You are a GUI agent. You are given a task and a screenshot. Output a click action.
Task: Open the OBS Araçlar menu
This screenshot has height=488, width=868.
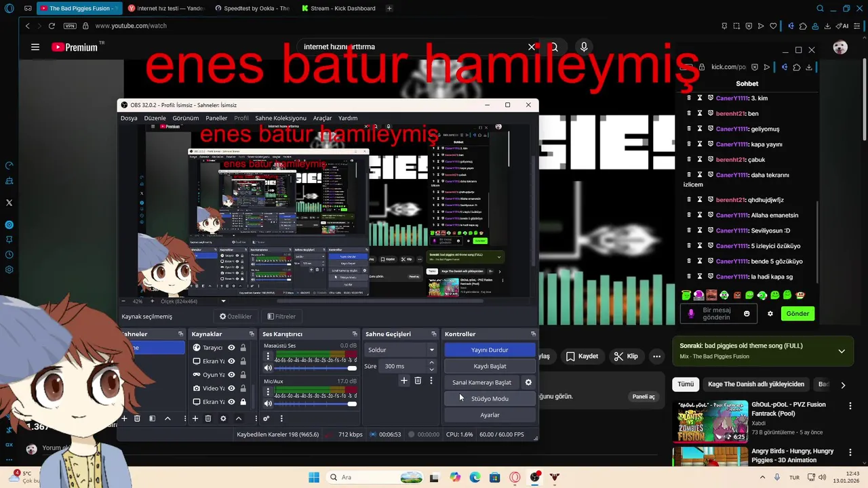pyautogui.click(x=322, y=118)
